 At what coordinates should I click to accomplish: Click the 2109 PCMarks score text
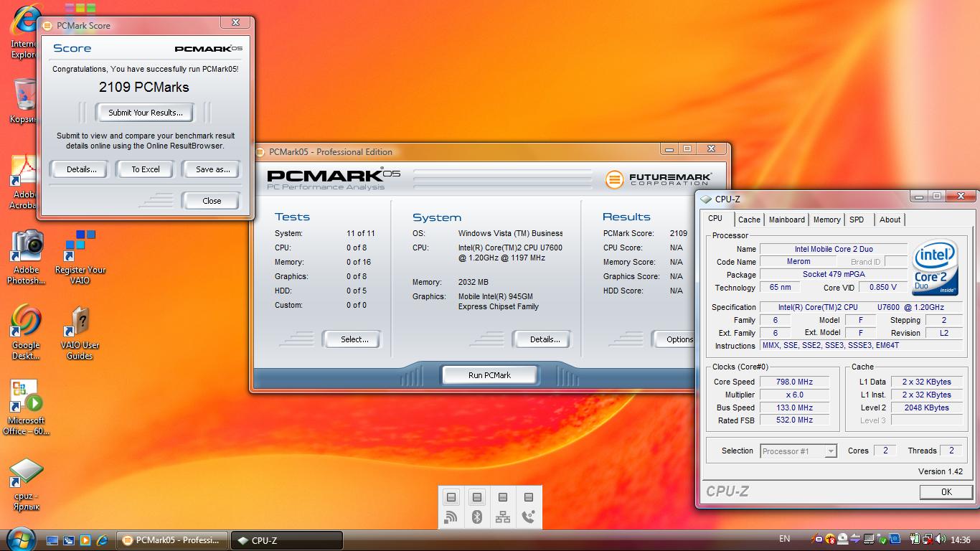pyautogui.click(x=144, y=87)
